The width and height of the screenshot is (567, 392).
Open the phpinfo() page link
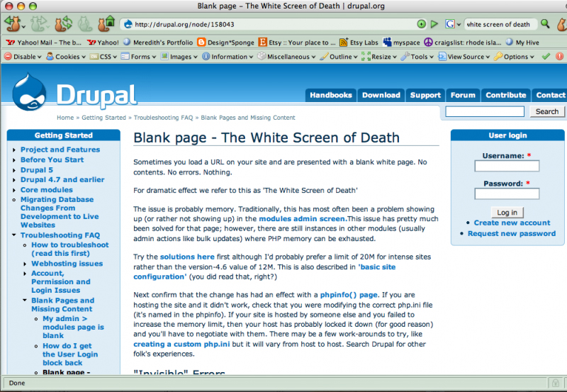coord(349,295)
